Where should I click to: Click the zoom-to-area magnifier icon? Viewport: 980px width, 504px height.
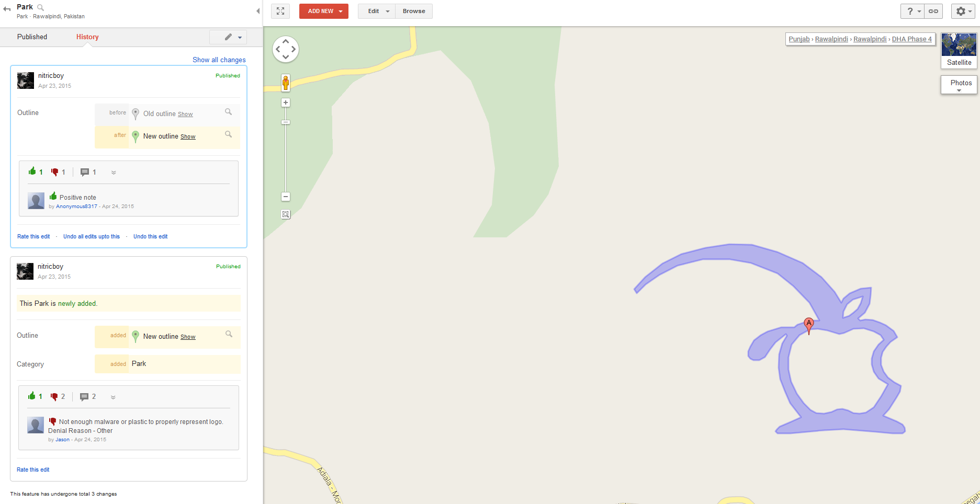pos(286,214)
